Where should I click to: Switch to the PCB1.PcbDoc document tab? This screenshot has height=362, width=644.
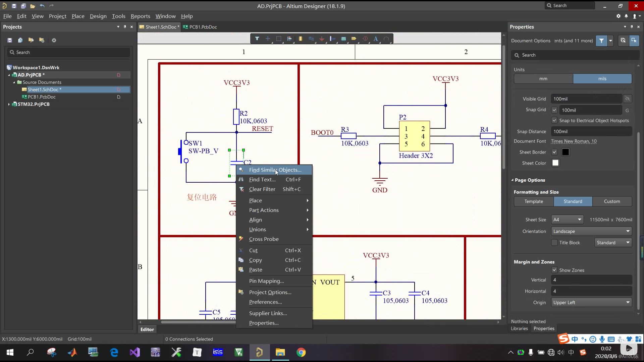pyautogui.click(x=203, y=27)
